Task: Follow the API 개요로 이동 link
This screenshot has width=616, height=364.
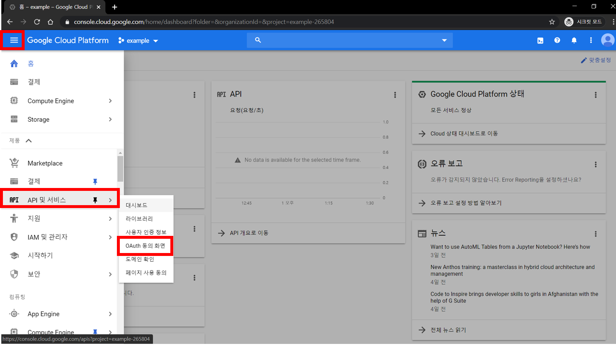Action: (x=249, y=233)
